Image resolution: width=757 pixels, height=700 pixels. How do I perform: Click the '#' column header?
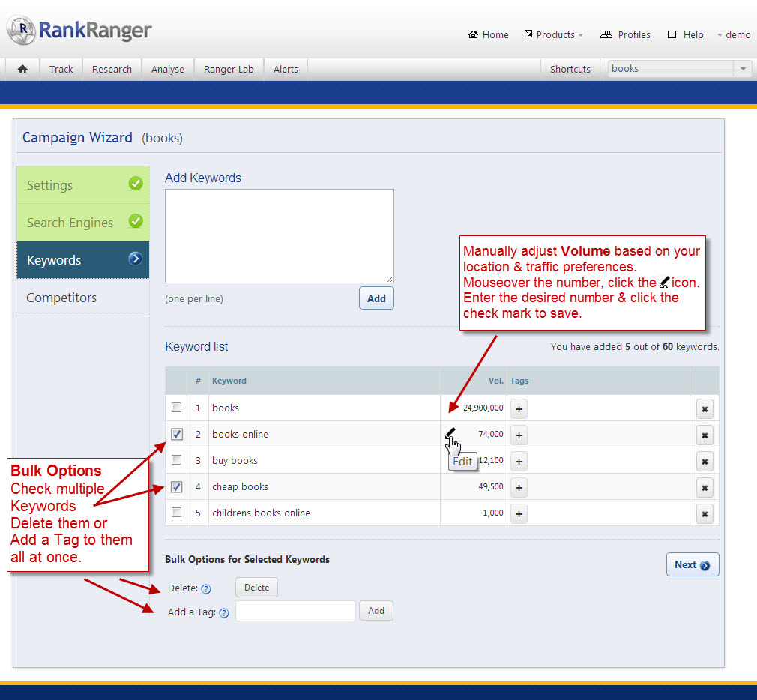coord(198,381)
